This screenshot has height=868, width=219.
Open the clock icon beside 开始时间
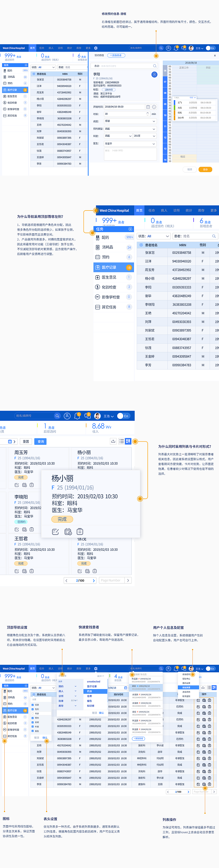point(154,107)
